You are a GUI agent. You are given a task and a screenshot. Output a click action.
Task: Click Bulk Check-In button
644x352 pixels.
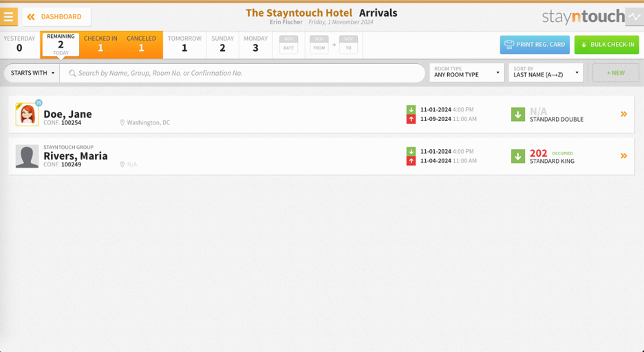(607, 45)
